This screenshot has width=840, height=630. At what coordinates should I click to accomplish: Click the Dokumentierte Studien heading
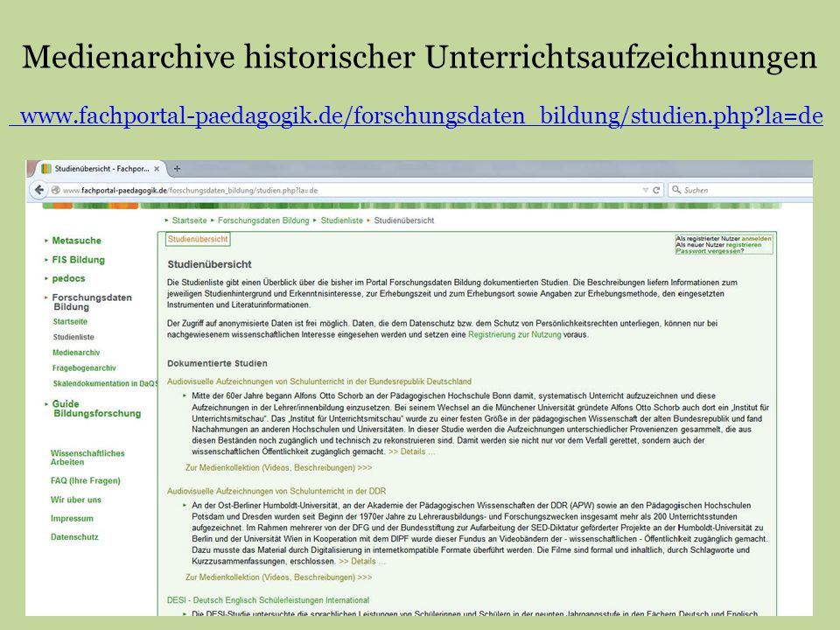coord(217,363)
